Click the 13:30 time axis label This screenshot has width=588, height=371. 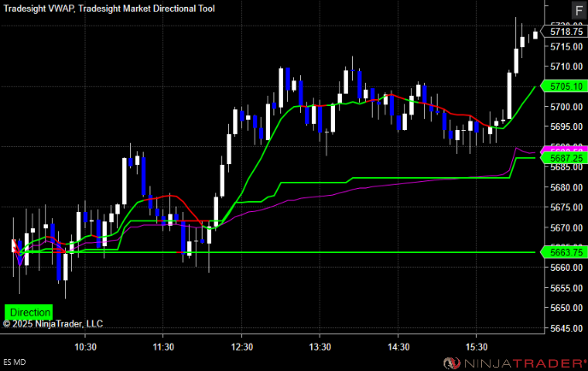click(x=320, y=347)
